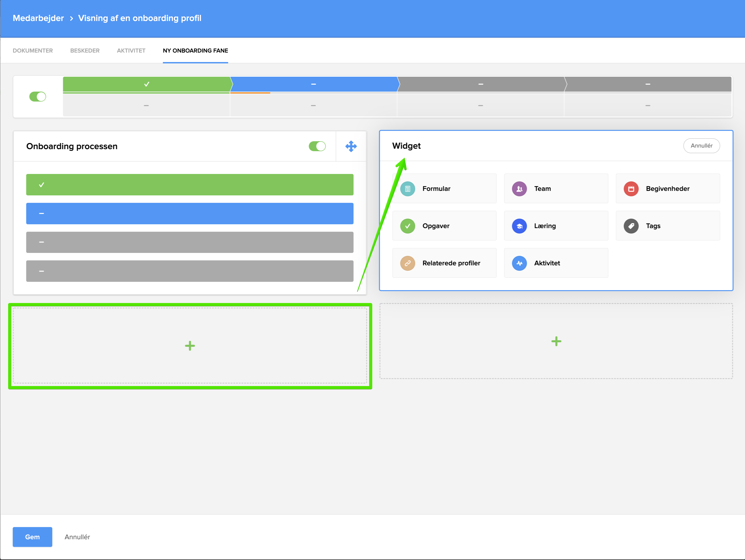Open the Beskeder tab
This screenshot has height=560, width=745.
point(84,51)
